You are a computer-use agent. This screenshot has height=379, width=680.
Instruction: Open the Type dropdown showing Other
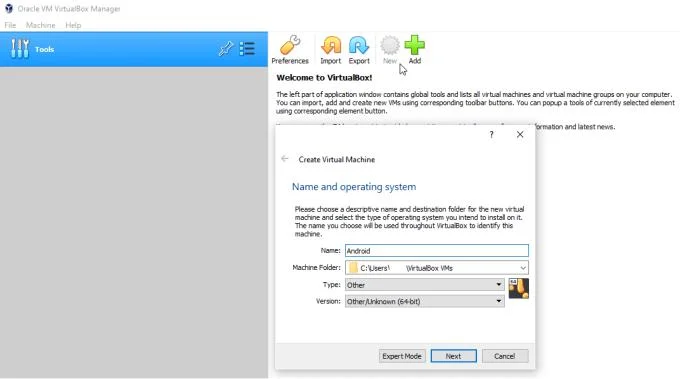(x=425, y=285)
